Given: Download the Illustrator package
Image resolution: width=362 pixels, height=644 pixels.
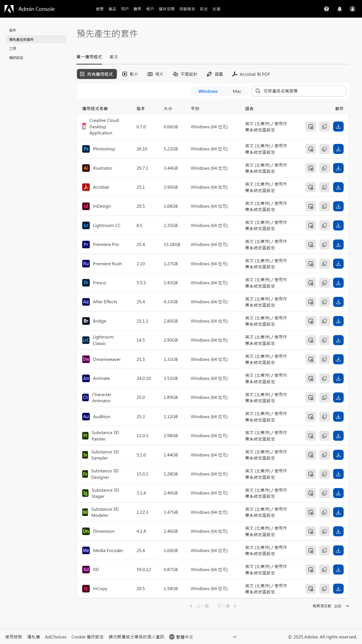Looking at the screenshot, I should [338, 168].
